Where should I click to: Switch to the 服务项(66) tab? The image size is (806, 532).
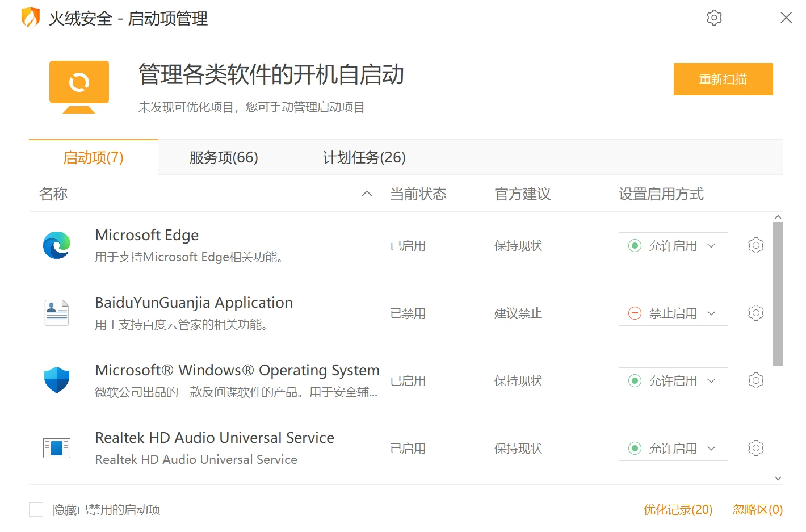click(x=224, y=157)
